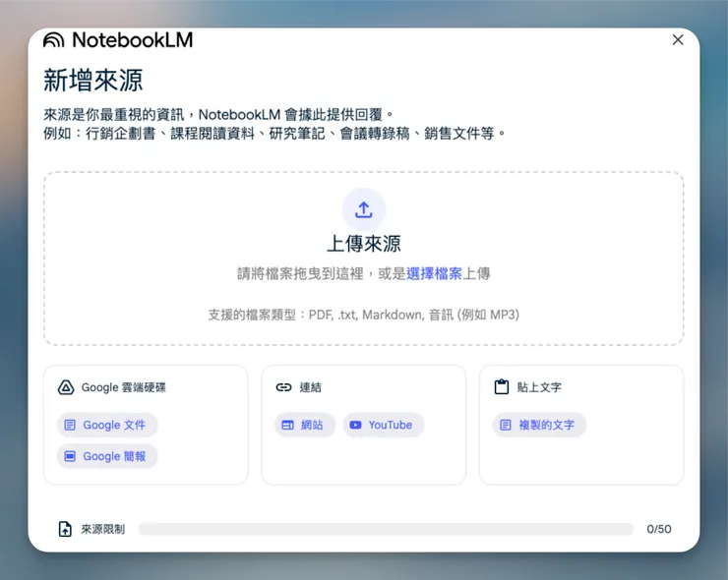Click the 貼上文字 label
728x580 pixels.
click(539, 387)
